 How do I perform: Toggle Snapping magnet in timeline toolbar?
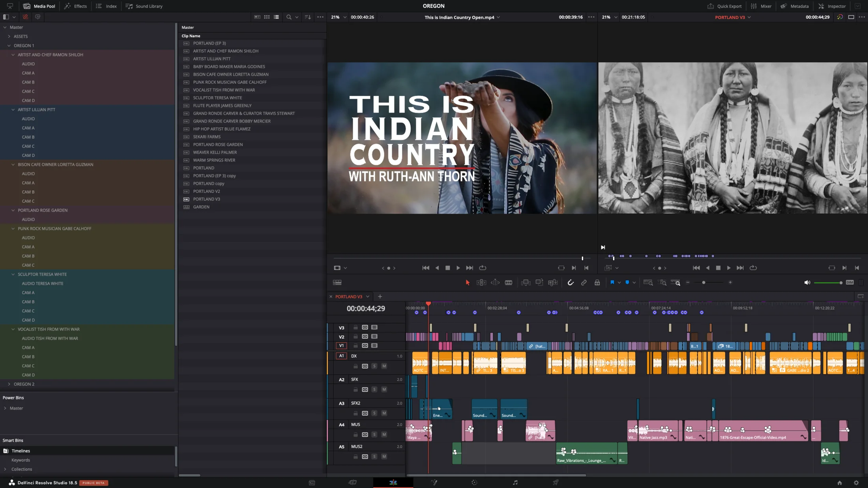click(x=571, y=283)
